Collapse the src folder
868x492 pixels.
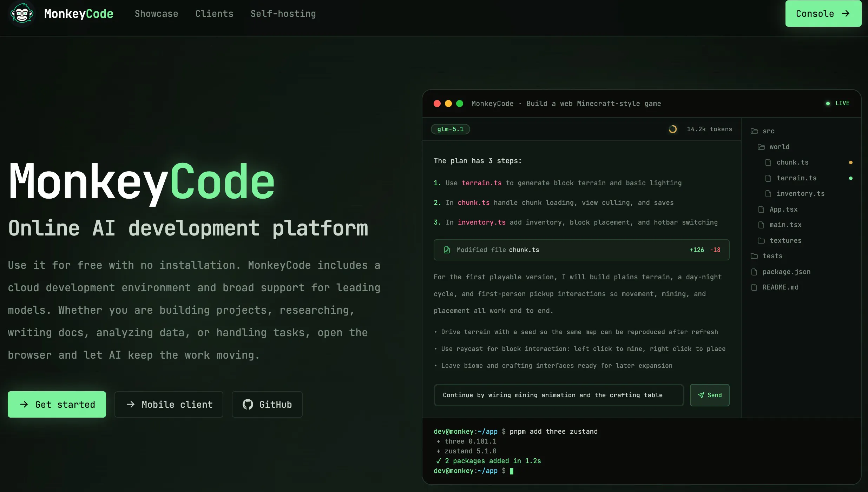coord(768,131)
